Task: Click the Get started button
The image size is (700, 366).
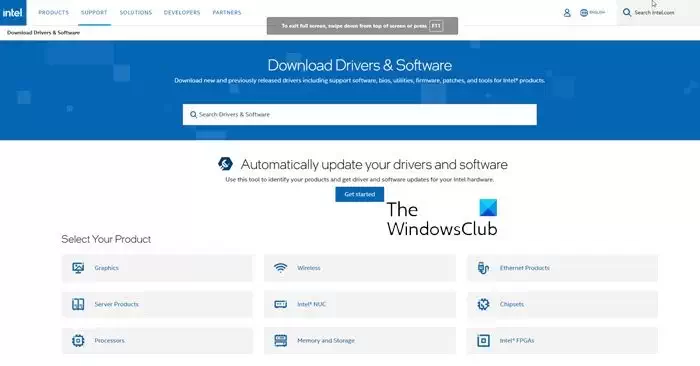Action: [x=359, y=194]
